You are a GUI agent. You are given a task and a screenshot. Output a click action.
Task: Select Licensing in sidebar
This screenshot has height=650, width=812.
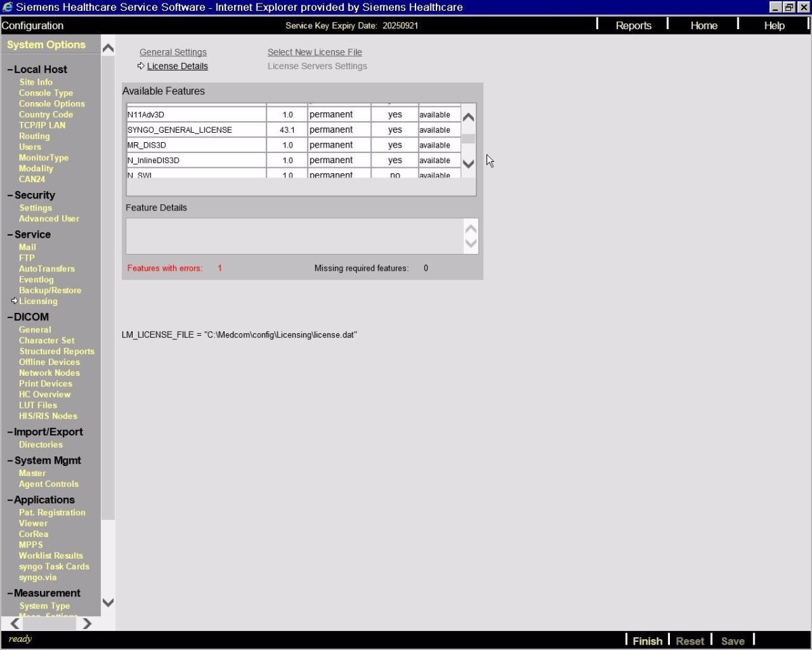(x=38, y=301)
